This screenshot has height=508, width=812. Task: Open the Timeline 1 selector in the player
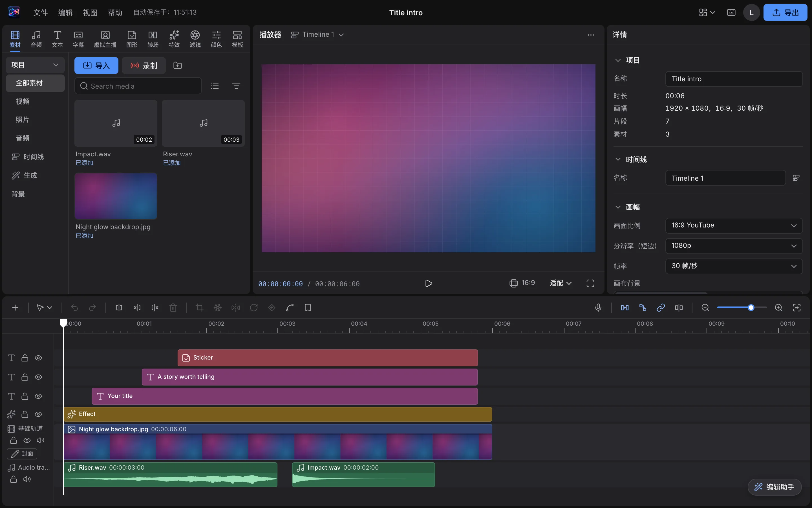(x=317, y=35)
